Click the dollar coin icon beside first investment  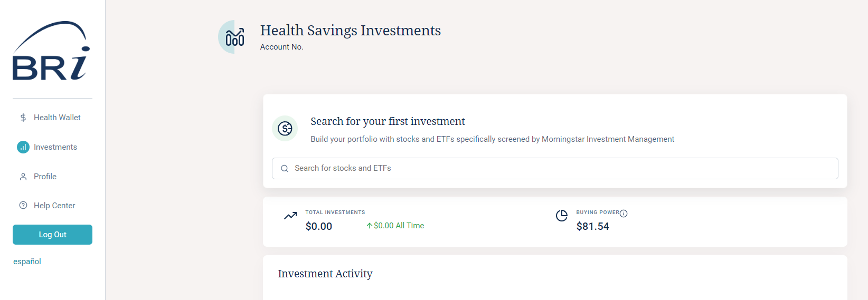[285, 128]
